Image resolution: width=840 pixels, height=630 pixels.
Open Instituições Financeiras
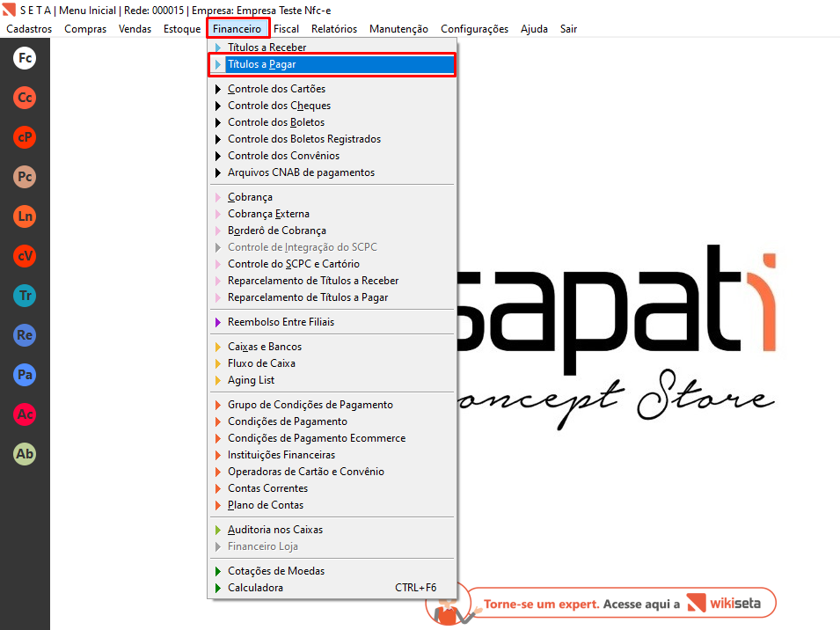point(332,455)
